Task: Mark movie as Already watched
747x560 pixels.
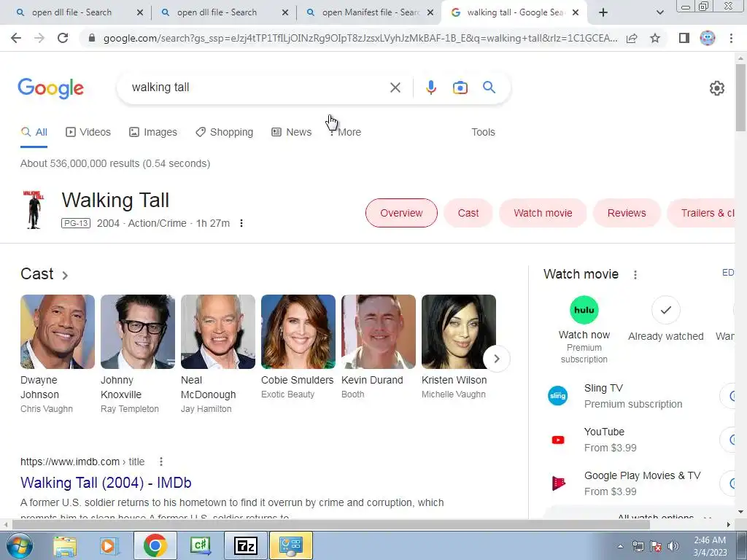Action: pyautogui.click(x=665, y=310)
